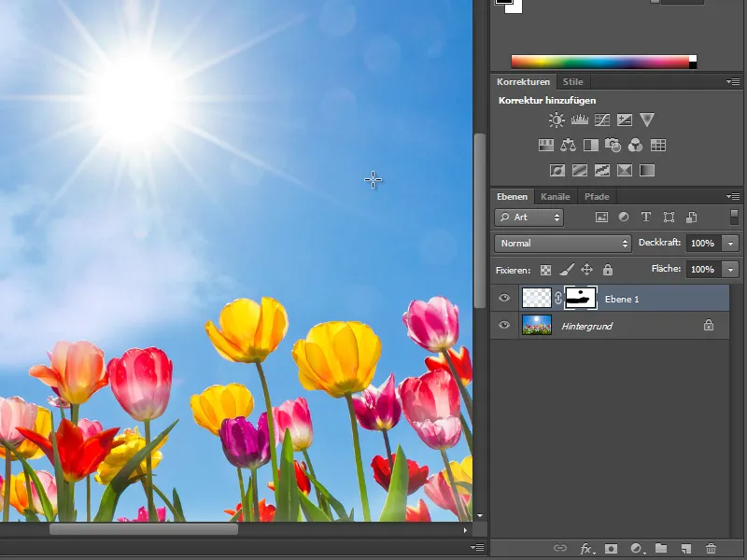Viewport: 747px width, 560px height.
Task: Select the Ebene 1 layer thumbnail
Action: pos(536,299)
